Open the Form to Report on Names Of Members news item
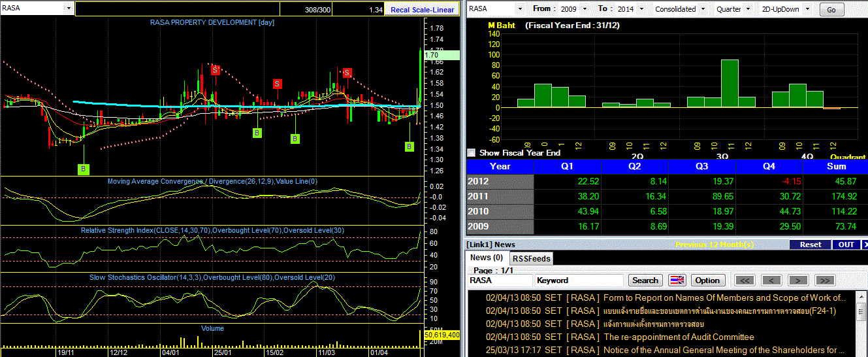This screenshot has width=868, height=357. pos(724,297)
